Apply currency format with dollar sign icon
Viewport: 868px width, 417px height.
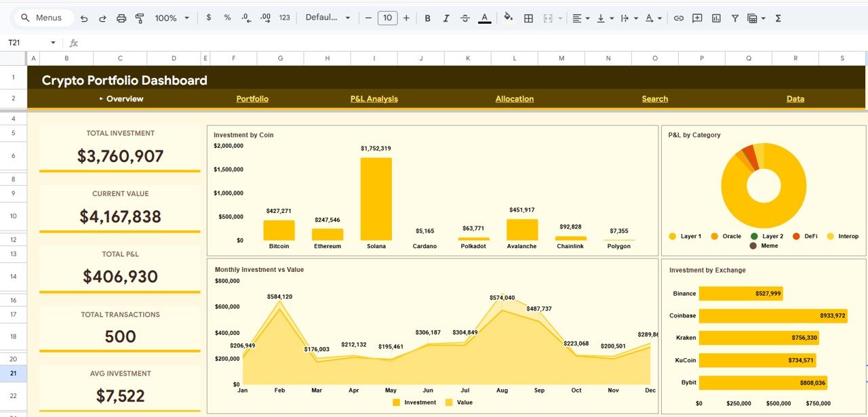tap(208, 18)
